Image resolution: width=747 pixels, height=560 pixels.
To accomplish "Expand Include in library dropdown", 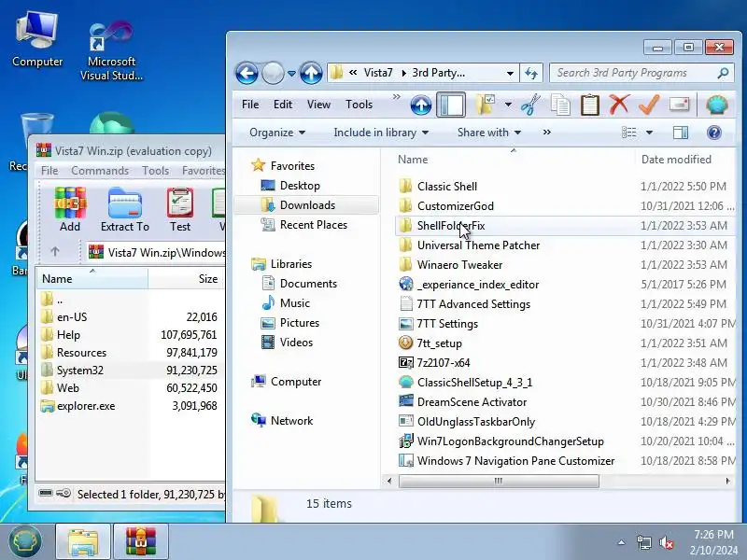I will (x=381, y=133).
